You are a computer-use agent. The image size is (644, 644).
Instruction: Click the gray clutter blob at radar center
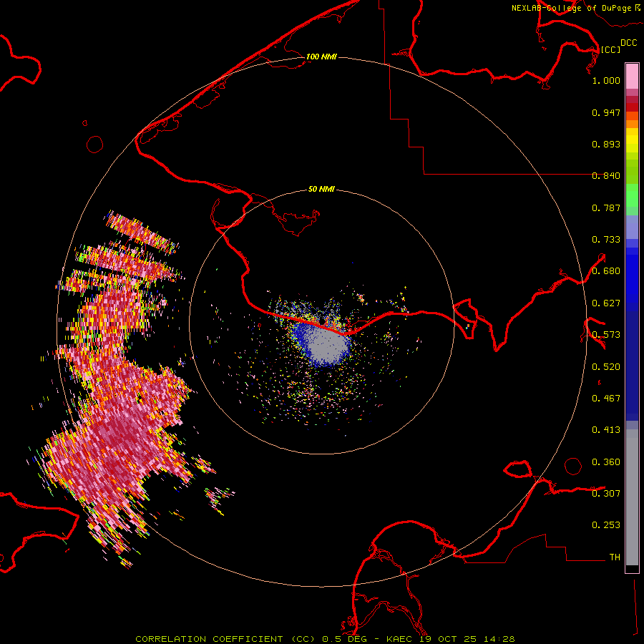point(328,346)
